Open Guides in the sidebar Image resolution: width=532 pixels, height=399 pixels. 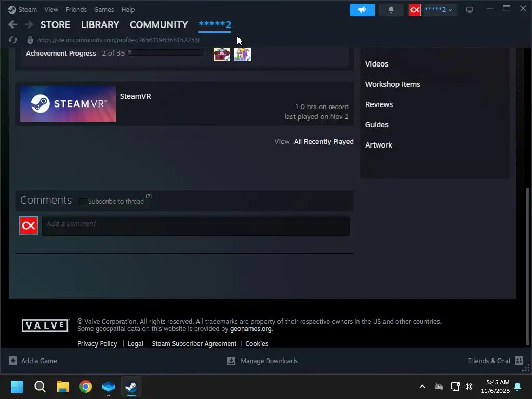377,125
